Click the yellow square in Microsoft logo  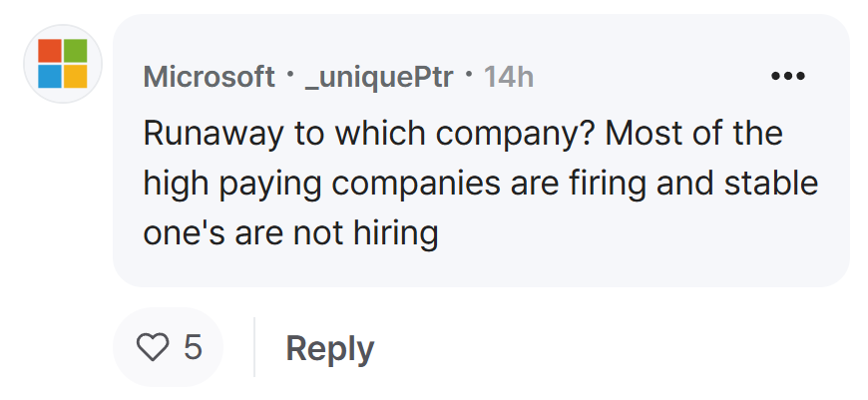75,77
